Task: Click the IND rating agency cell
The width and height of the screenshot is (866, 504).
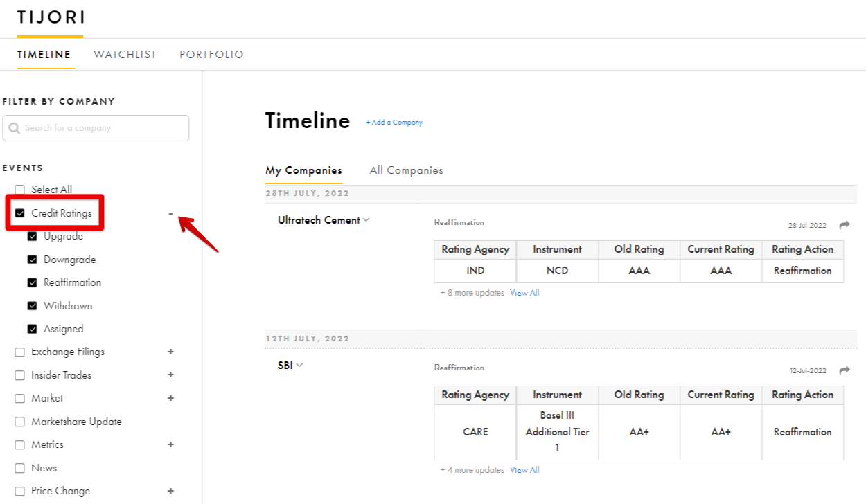Action: pos(475,271)
